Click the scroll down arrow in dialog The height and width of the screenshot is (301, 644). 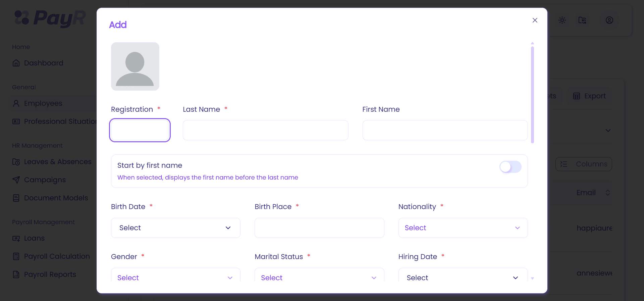[532, 279]
